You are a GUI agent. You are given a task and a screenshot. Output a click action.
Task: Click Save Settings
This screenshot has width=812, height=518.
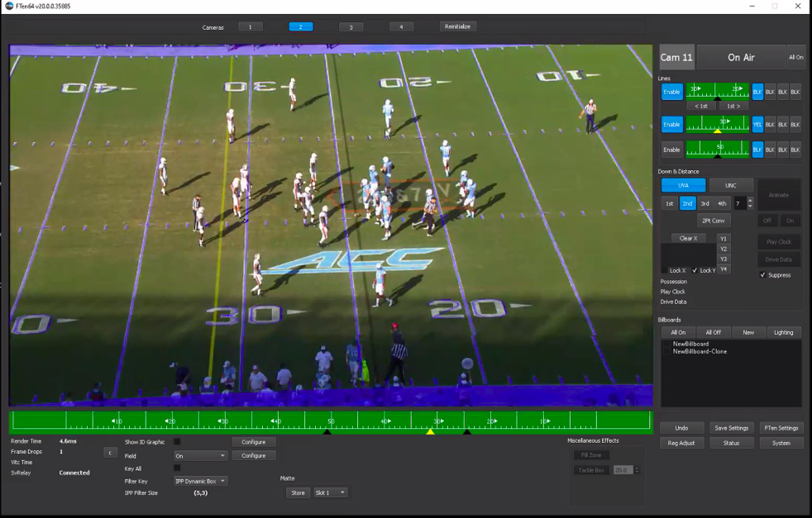pos(731,428)
